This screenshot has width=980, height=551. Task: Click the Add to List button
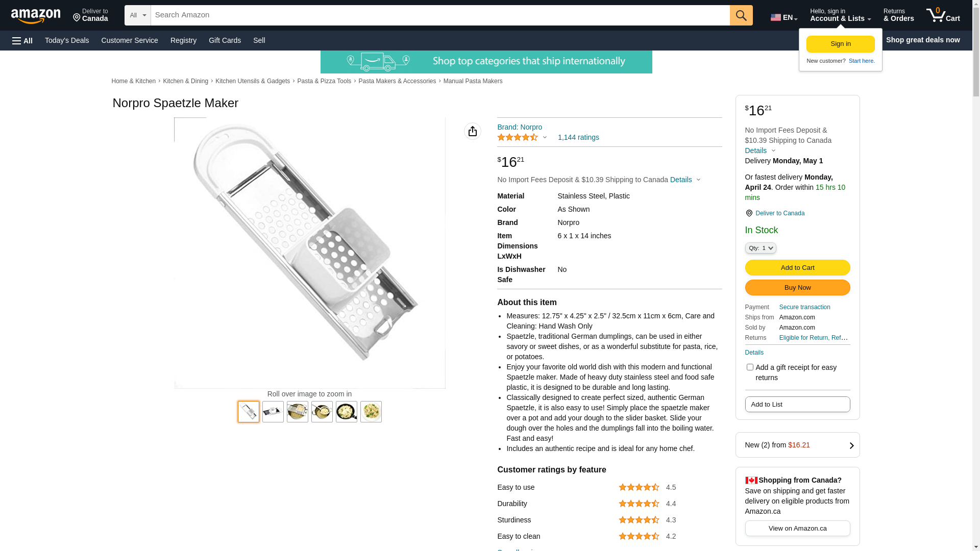pos(797,405)
